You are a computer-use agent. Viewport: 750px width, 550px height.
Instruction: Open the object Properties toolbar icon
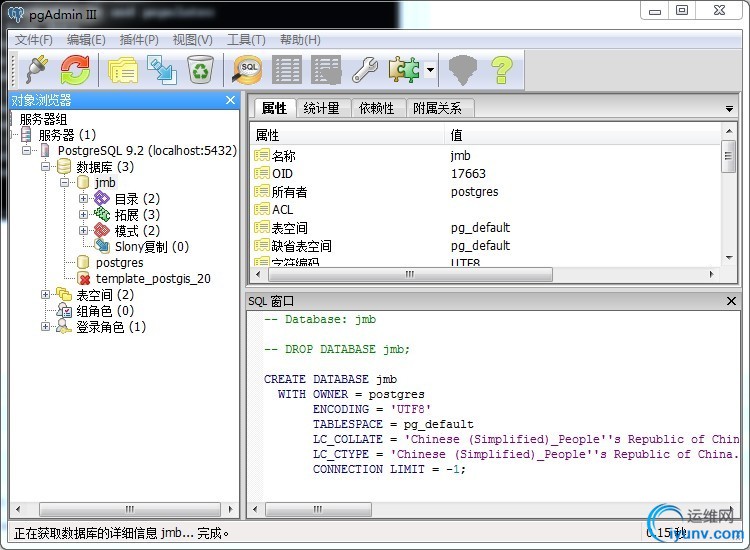(124, 69)
